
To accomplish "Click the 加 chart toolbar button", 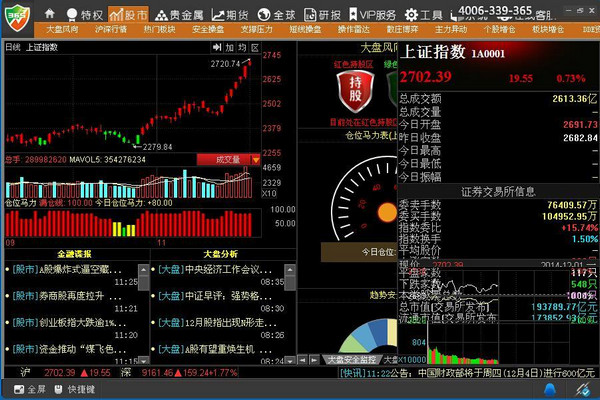I will point(230,47).
